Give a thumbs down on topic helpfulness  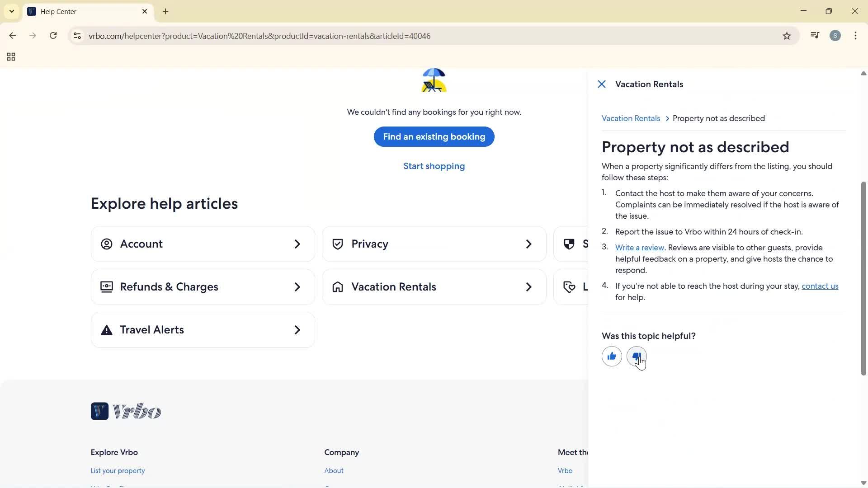(x=637, y=356)
